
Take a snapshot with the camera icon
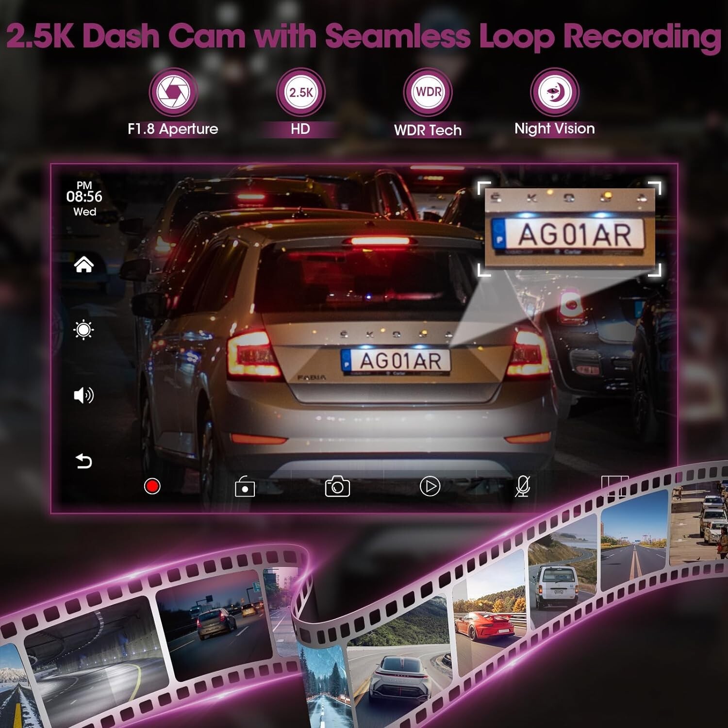pos(337,486)
